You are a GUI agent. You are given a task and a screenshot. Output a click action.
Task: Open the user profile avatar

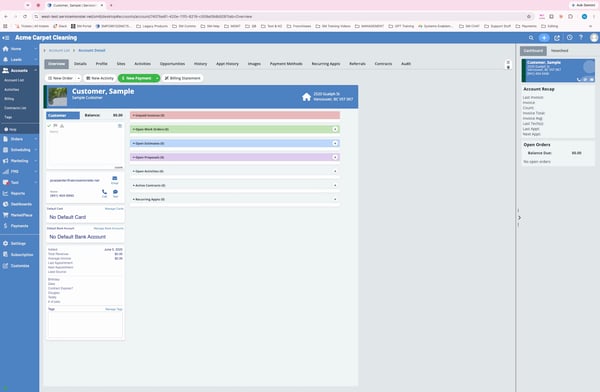[594, 38]
